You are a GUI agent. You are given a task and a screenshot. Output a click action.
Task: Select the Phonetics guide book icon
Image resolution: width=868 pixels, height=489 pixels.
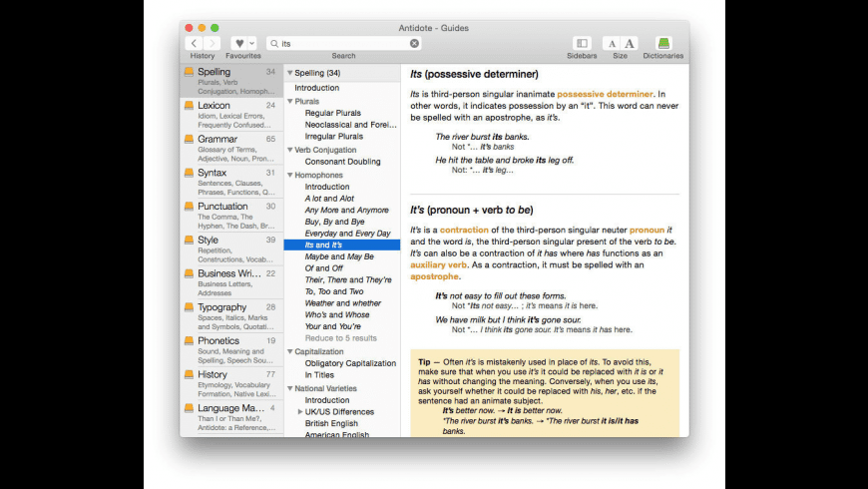(189, 340)
